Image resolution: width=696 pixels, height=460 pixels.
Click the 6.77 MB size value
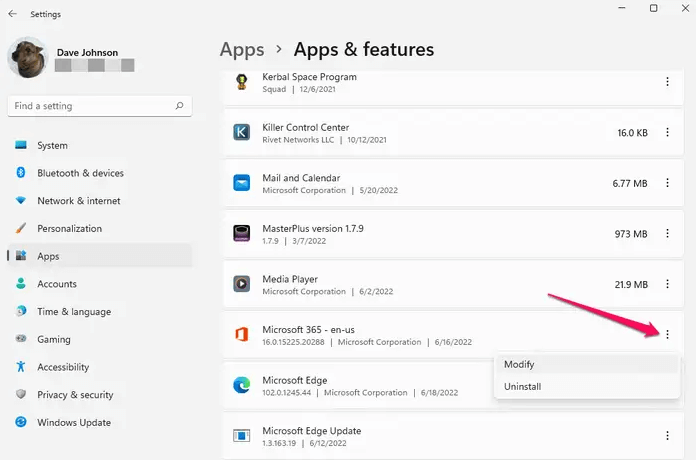point(630,183)
